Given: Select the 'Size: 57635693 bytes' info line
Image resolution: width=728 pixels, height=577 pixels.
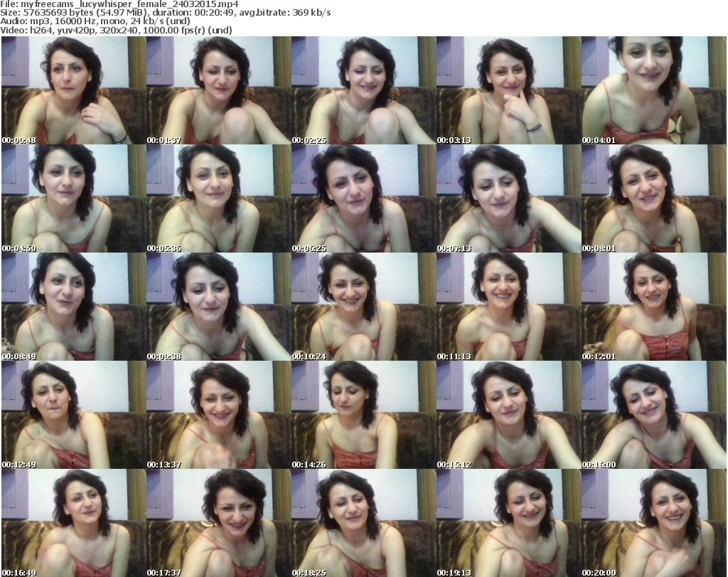Looking at the screenshot, I should [165, 13].
